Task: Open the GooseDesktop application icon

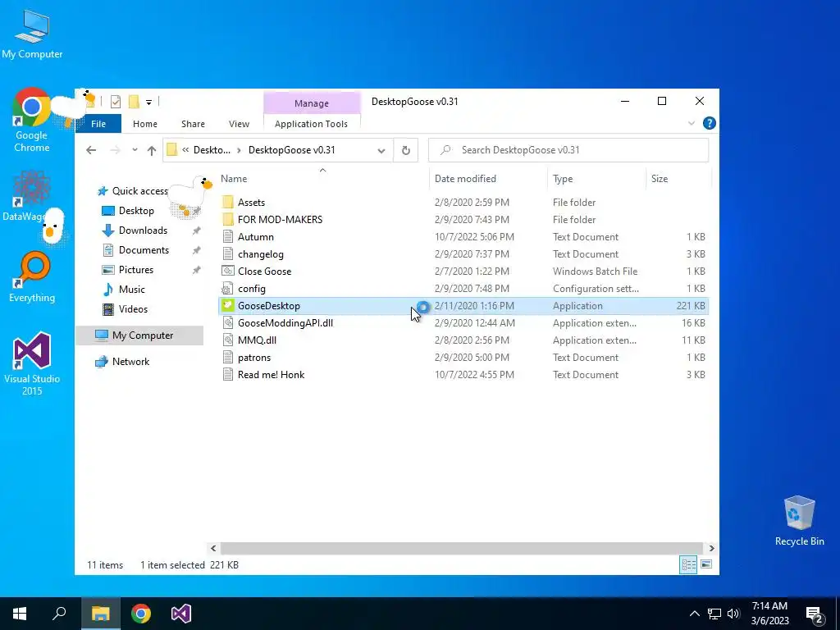Action: 228,305
